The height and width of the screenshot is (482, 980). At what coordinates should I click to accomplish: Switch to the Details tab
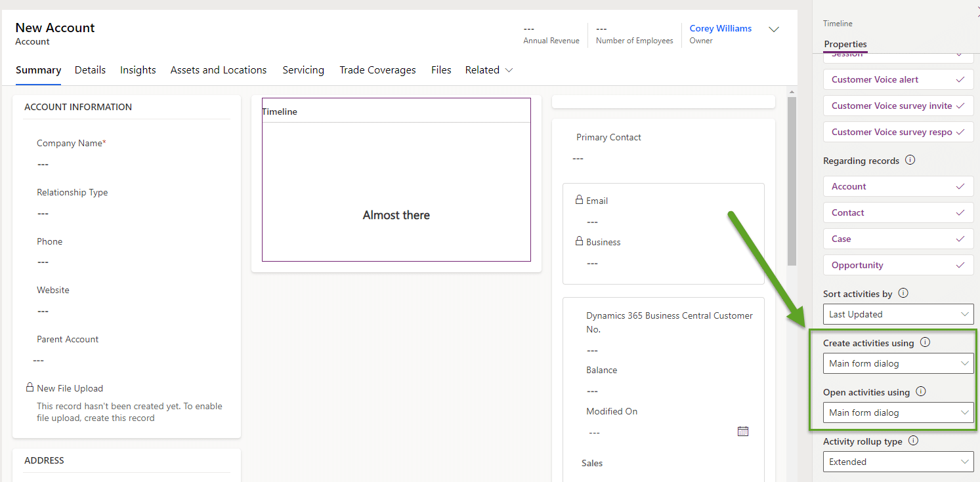click(x=90, y=70)
